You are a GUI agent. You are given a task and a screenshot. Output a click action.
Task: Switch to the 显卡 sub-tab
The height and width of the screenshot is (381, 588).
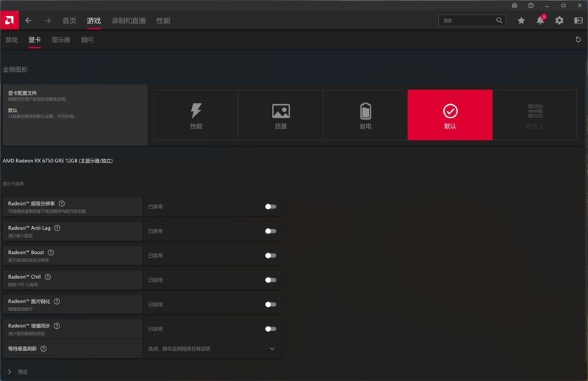point(35,40)
